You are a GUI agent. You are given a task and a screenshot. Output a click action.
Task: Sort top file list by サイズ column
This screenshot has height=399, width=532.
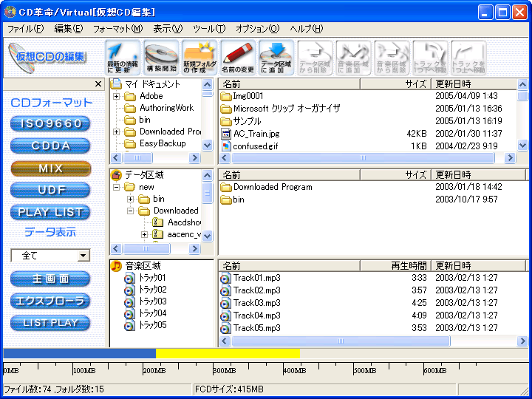pyautogui.click(x=395, y=83)
